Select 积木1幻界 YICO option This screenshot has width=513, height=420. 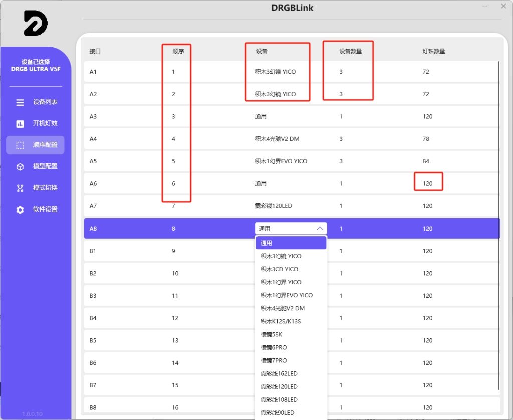(x=291, y=282)
